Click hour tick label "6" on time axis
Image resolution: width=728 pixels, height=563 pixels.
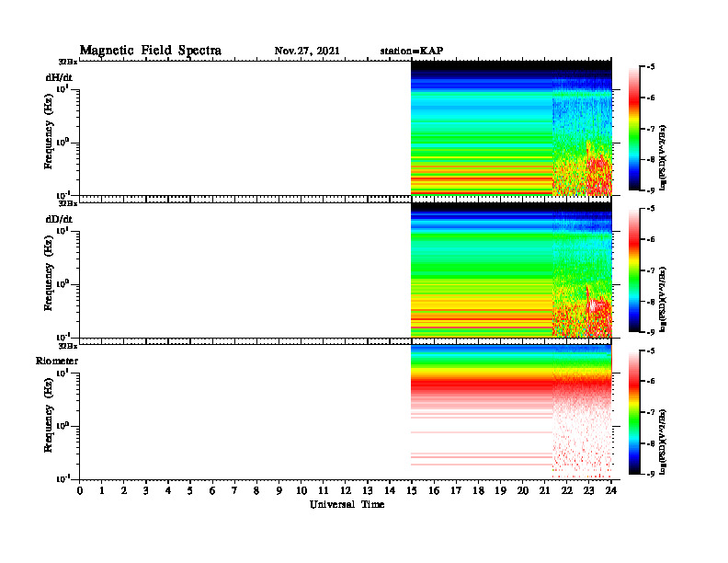212,491
